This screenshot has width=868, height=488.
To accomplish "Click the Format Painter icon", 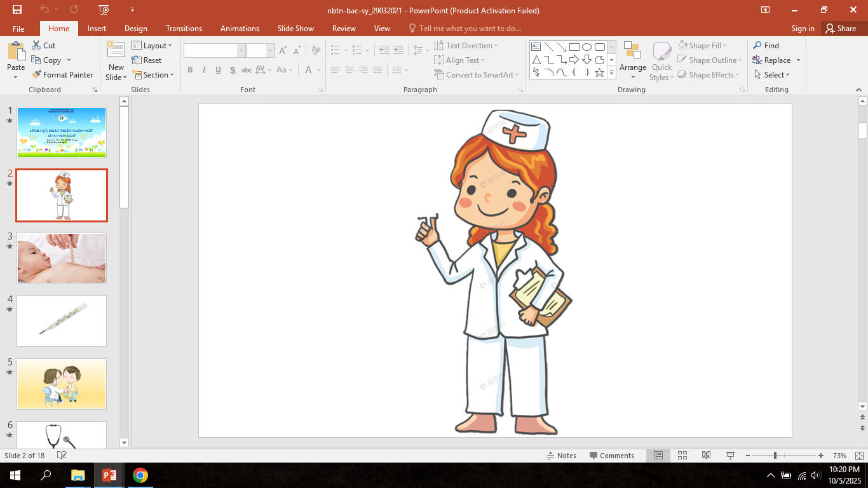I will tap(62, 75).
